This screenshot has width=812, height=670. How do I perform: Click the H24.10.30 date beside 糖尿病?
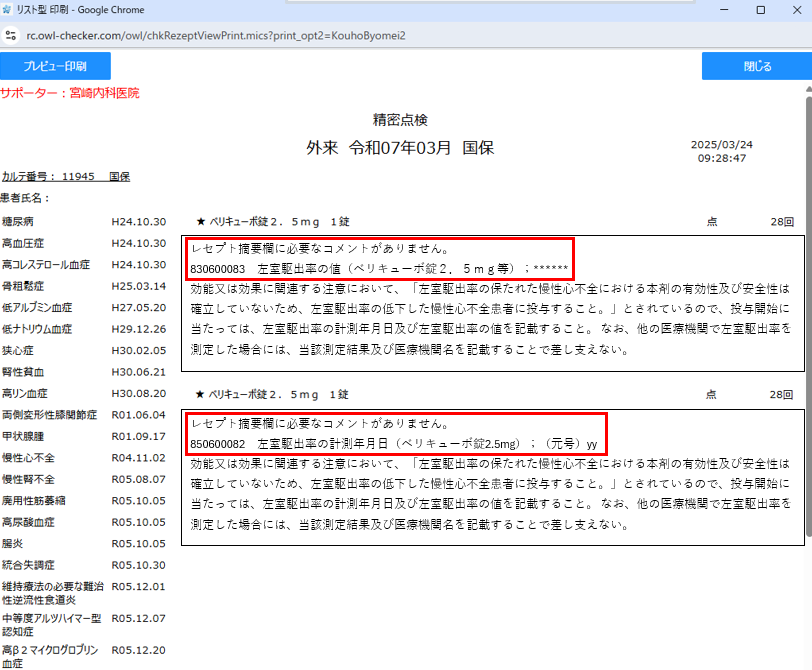click(139, 222)
